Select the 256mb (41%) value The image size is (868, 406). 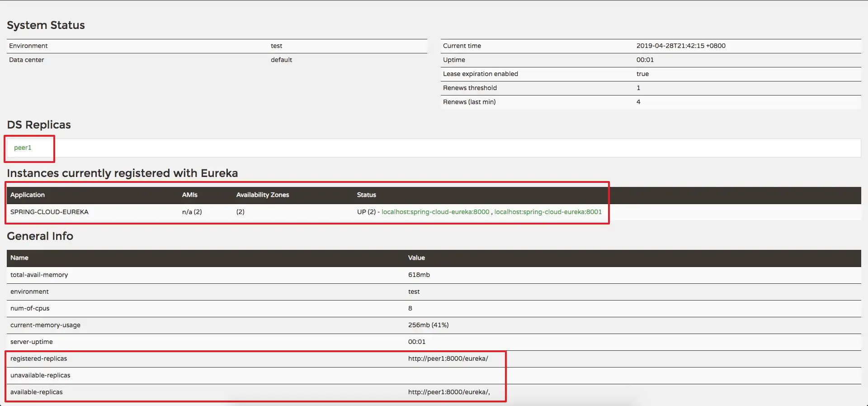428,325
